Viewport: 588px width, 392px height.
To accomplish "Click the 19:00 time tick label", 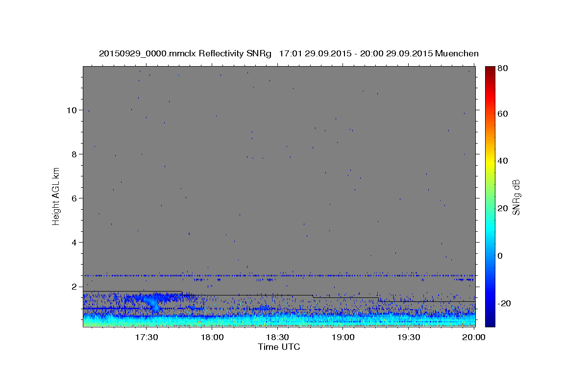I will [x=343, y=337].
